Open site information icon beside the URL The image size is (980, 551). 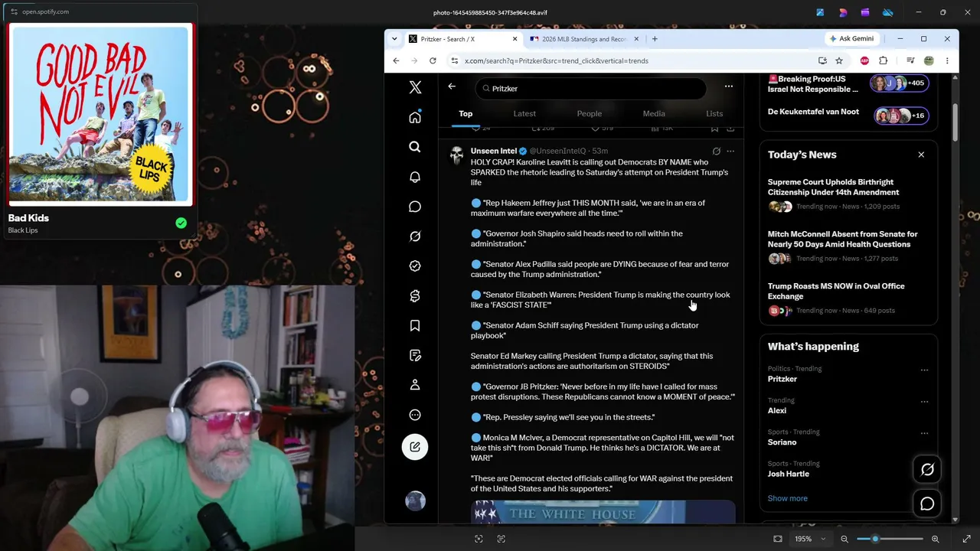[455, 60]
